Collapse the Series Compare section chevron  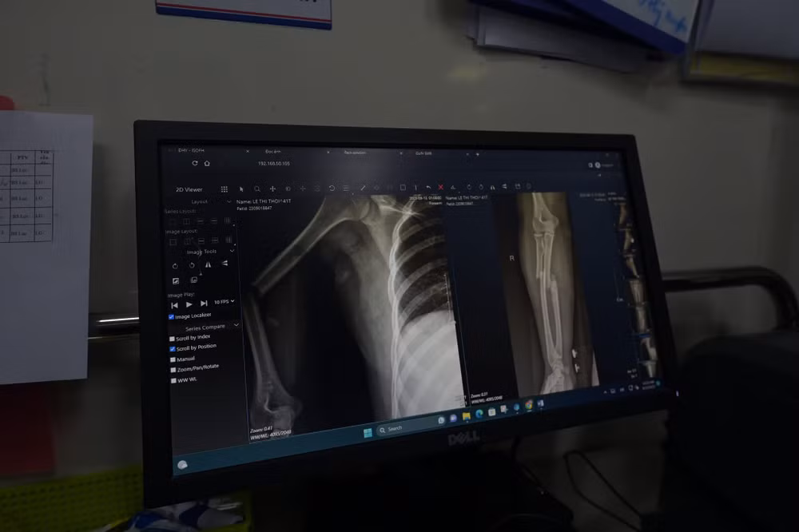click(236, 324)
